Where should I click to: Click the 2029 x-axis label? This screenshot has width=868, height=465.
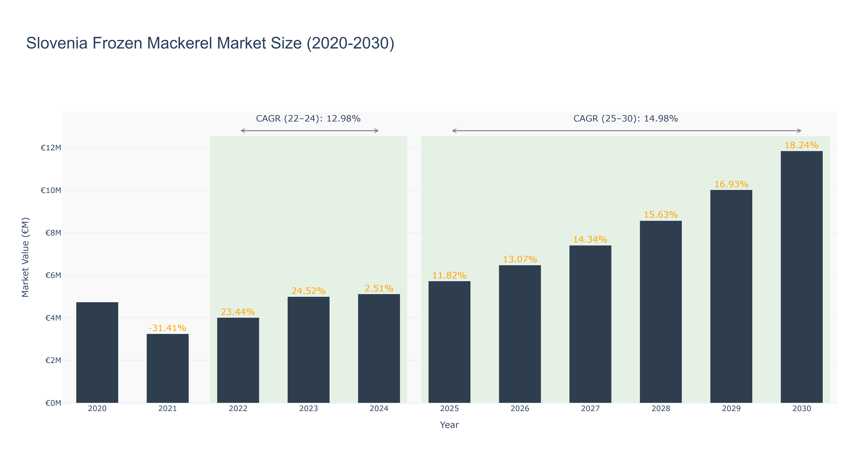click(x=731, y=408)
